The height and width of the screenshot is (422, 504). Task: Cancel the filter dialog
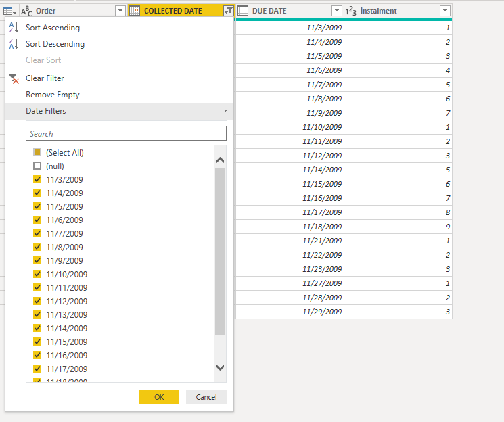(206, 397)
